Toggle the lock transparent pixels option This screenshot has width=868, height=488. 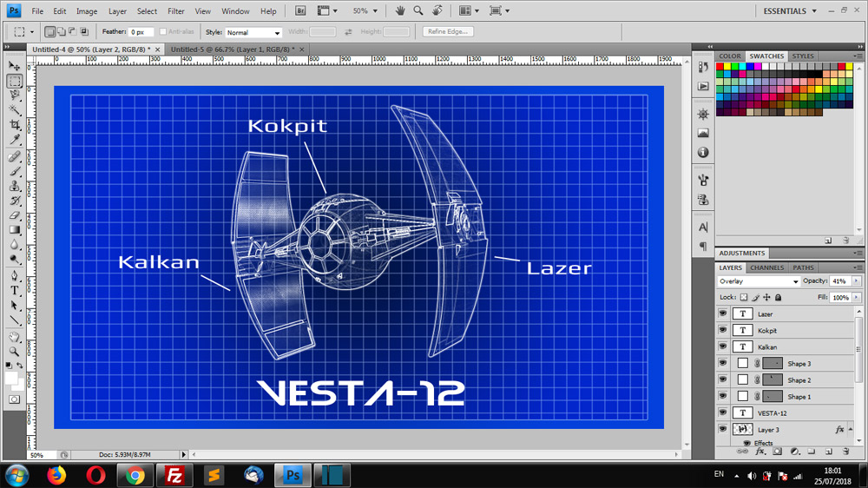point(744,298)
